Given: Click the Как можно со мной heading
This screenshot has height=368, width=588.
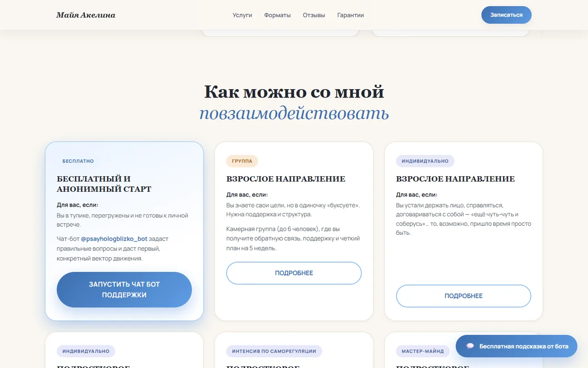Looking at the screenshot, I should pyautogui.click(x=294, y=92).
